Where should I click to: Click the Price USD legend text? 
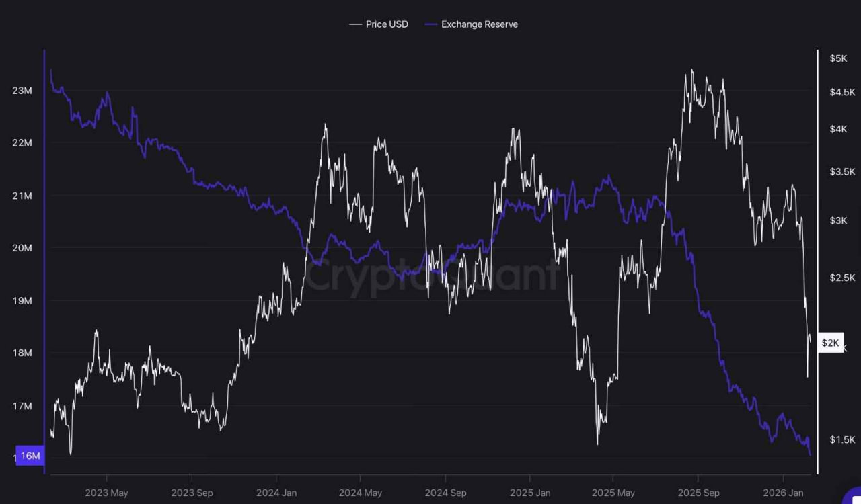[x=387, y=24]
